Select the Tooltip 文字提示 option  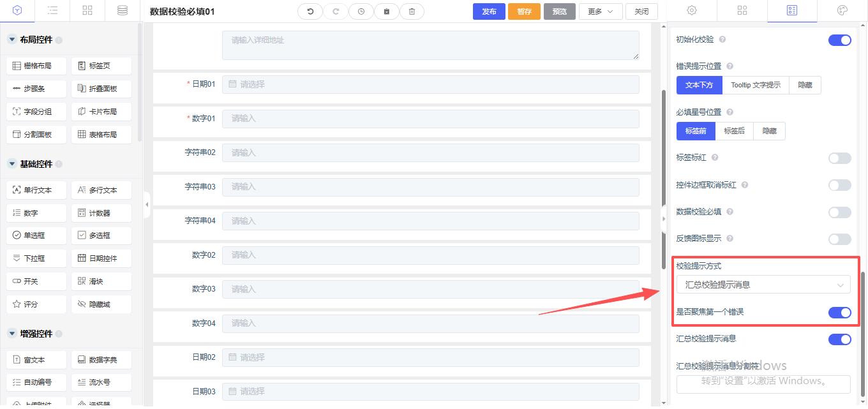[755, 85]
